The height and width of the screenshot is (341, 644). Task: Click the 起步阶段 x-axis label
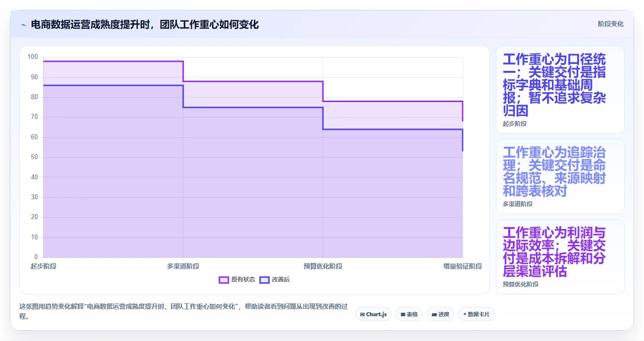(44, 266)
